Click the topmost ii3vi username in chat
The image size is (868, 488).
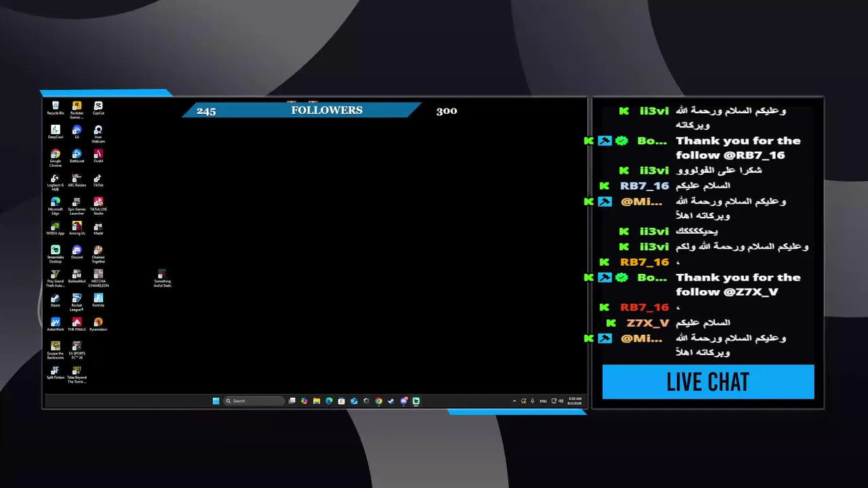(654, 110)
